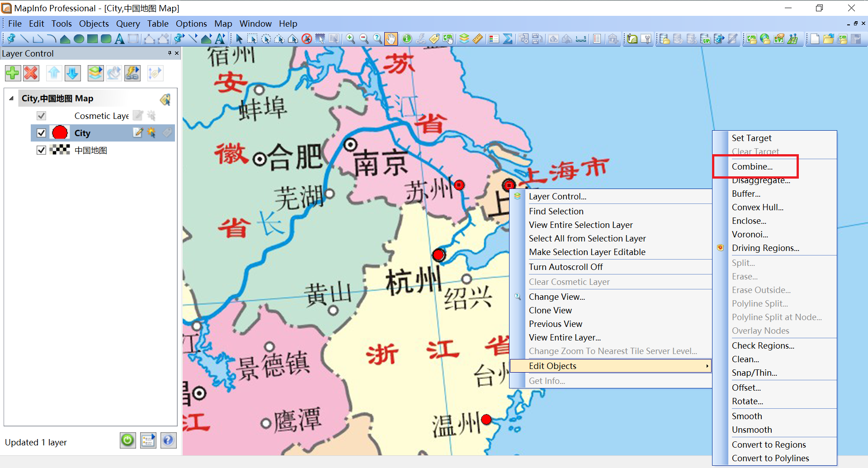Image resolution: width=868 pixels, height=468 pixels.
Task: Click the Add Layers icon in Layer Control
Action: [x=13, y=73]
